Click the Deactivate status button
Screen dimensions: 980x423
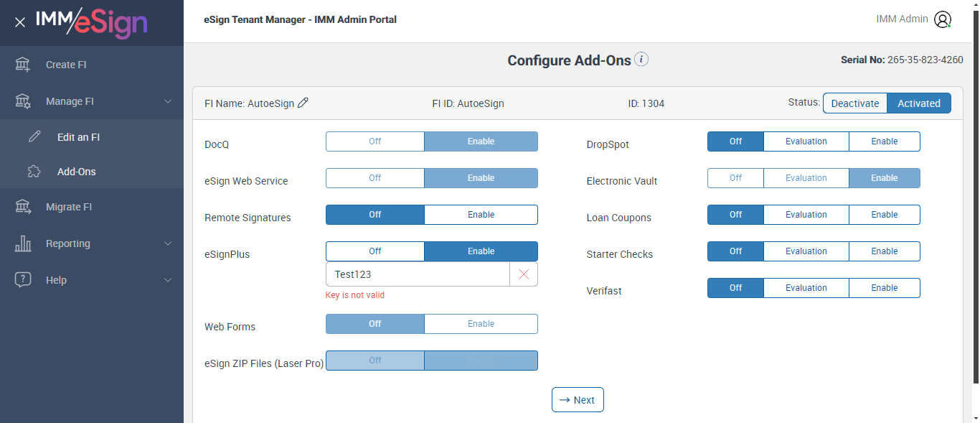pos(854,103)
